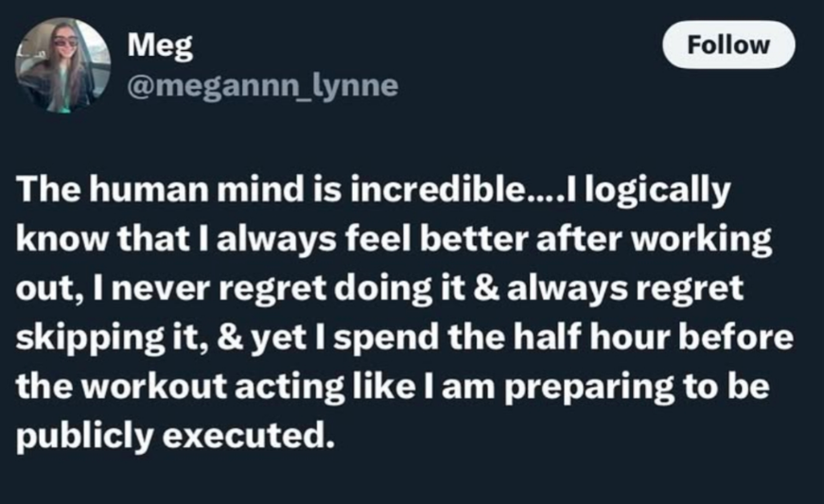Viewport: 824px width, 504px height.
Task: Click the words "know that I always"
Action: tap(176, 240)
